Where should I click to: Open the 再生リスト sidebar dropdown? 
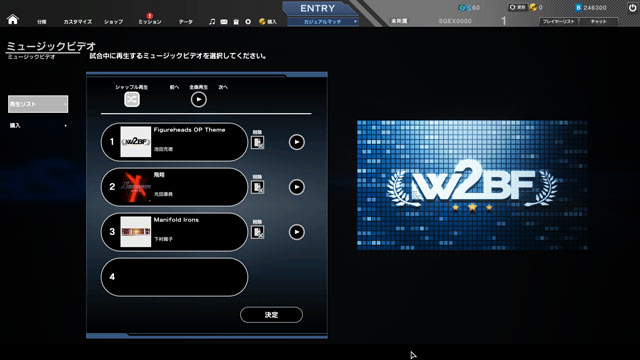click(x=38, y=104)
